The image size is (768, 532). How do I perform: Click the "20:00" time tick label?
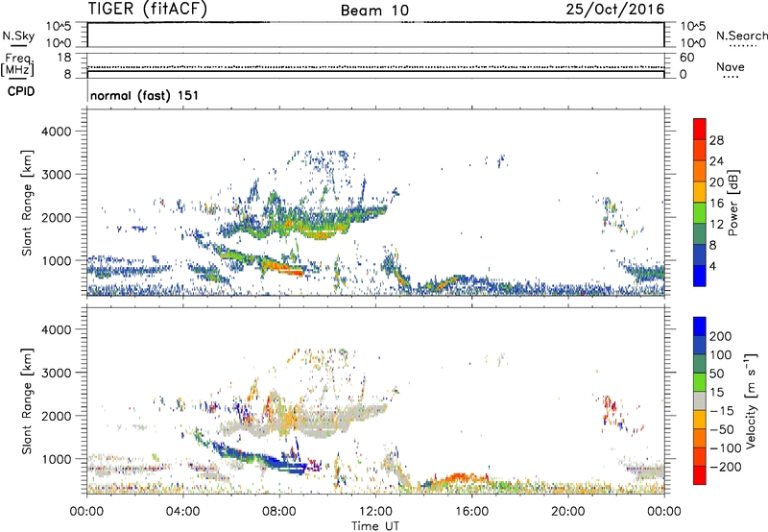point(567,512)
